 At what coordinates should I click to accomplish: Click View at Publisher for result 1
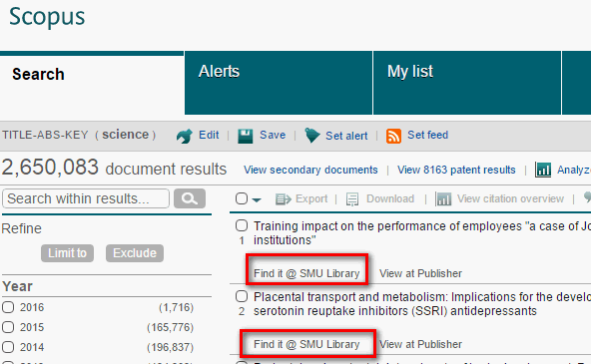(x=420, y=273)
